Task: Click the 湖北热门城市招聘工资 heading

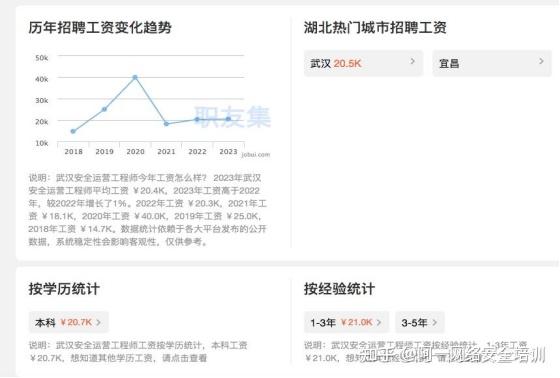Action: coord(375,28)
